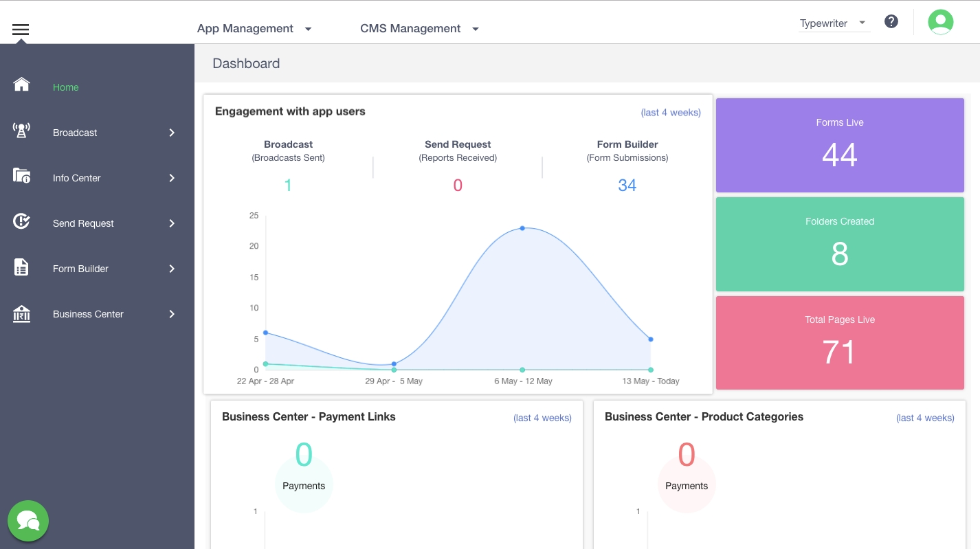
Task: Click the peak data point on chart
Action: [x=522, y=228]
